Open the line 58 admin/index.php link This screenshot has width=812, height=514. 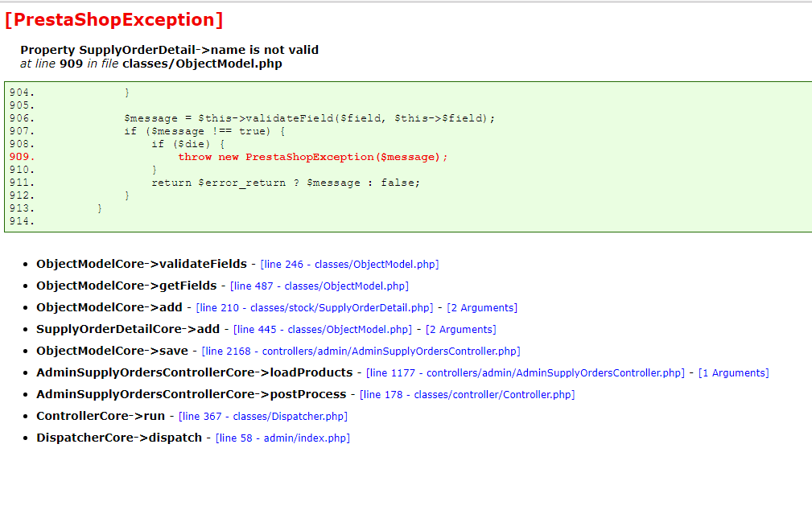coord(282,438)
